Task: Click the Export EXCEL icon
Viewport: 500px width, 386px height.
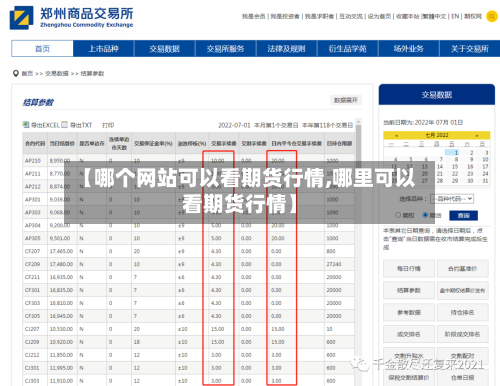Action: [x=26, y=125]
